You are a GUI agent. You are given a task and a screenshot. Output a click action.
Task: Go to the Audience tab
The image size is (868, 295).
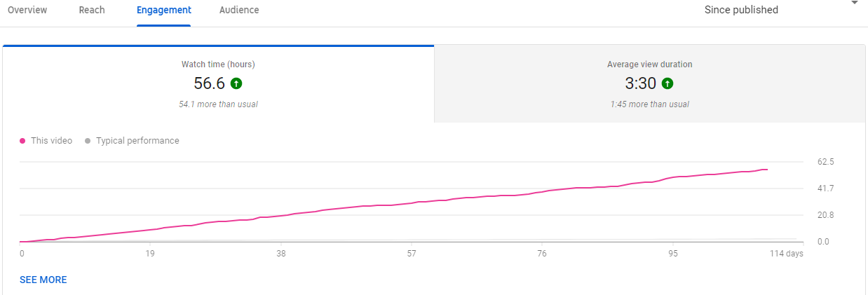click(239, 10)
